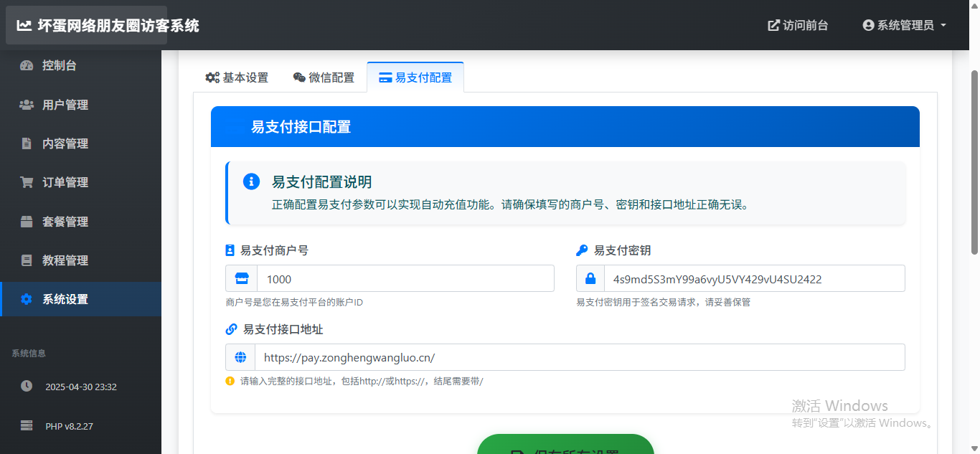
Task: Click the 系统信息 sidebar section label
Action: tap(29, 353)
